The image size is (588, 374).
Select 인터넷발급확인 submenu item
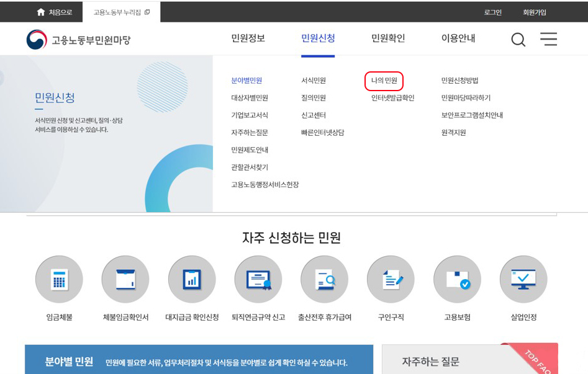392,98
